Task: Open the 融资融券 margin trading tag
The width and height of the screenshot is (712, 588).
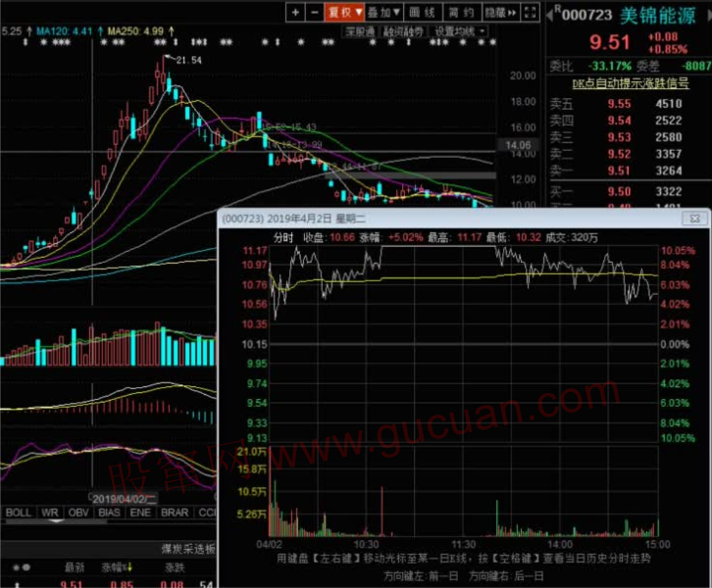Action: tap(403, 31)
